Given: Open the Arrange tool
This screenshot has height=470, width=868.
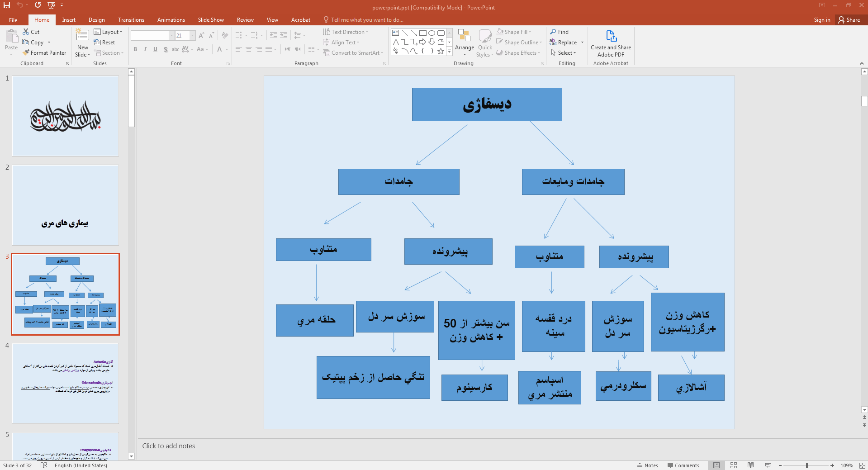Looking at the screenshot, I should (464, 40).
